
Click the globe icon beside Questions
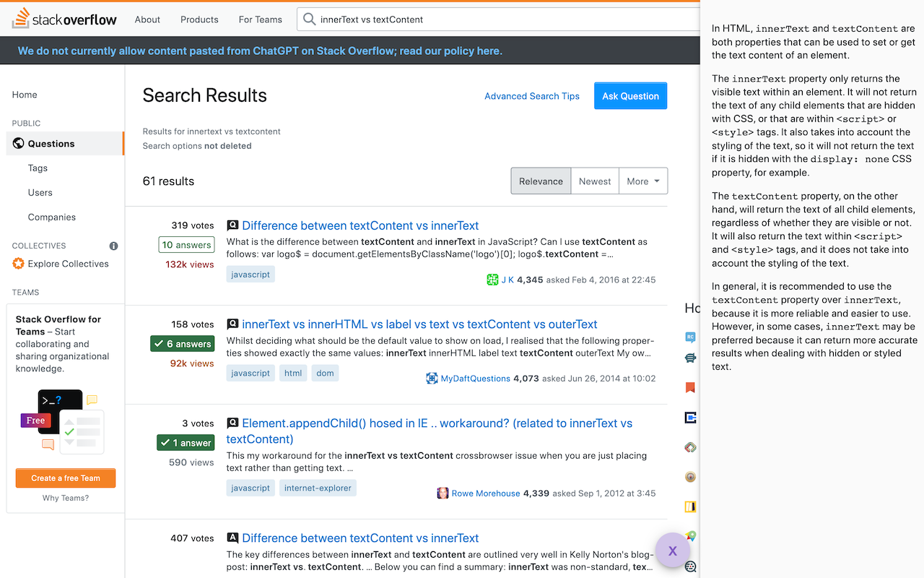pos(18,144)
